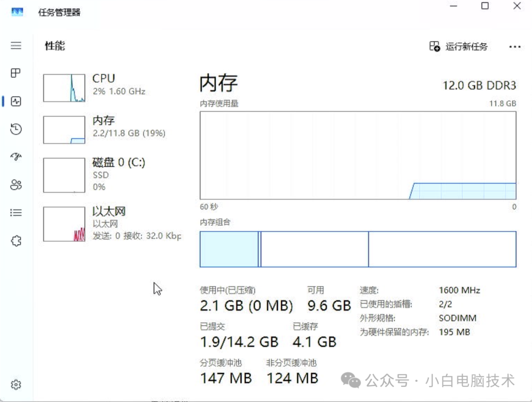
Task: Open the Services puzzle-piece sidebar icon
Action: (x=16, y=241)
